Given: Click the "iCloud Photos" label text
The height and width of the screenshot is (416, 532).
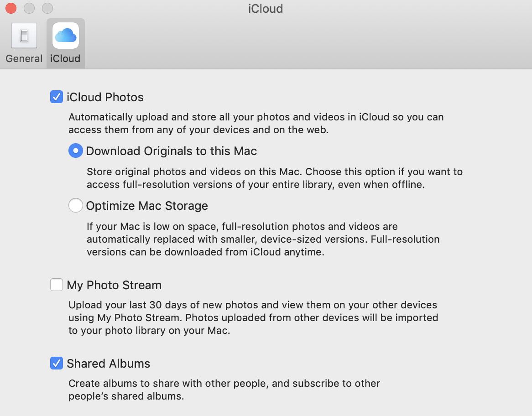Looking at the screenshot, I should tap(105, 97).
